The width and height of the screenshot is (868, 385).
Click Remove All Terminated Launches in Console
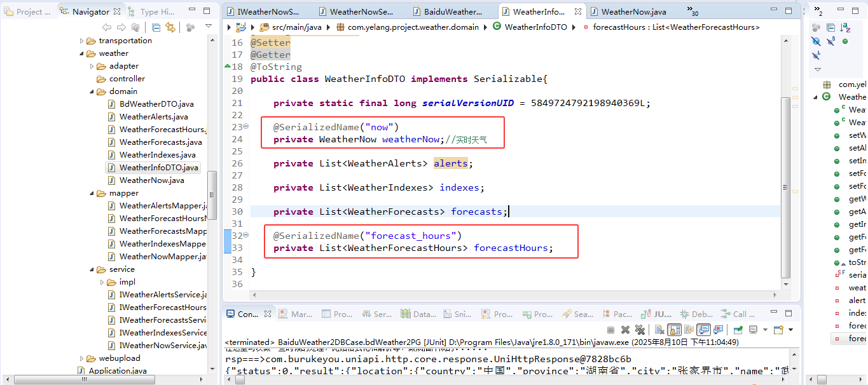(x=640, y=330)
